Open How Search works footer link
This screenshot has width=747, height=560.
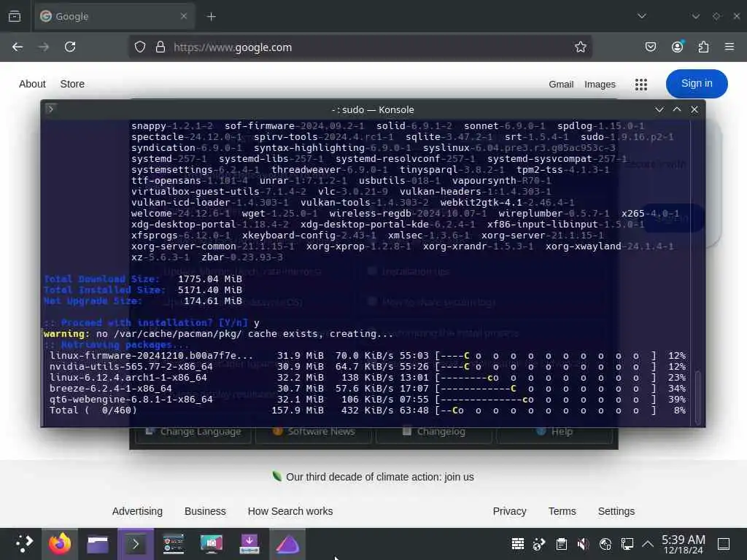(290, 511)
